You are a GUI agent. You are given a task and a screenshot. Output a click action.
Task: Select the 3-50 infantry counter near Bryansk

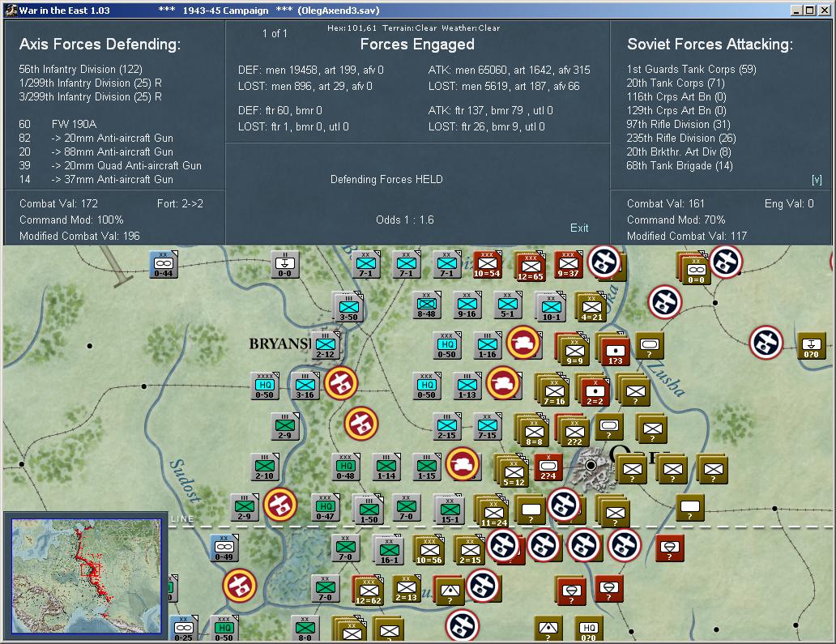pyautogui.click(x=348, y=306)
